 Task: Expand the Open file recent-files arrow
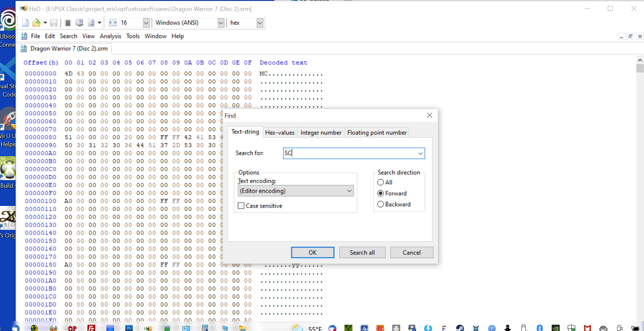tap(45, 23)
